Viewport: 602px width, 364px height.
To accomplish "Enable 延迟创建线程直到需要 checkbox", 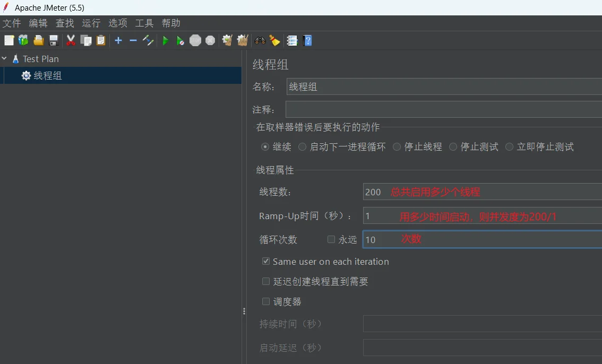I will pos(265,281).
